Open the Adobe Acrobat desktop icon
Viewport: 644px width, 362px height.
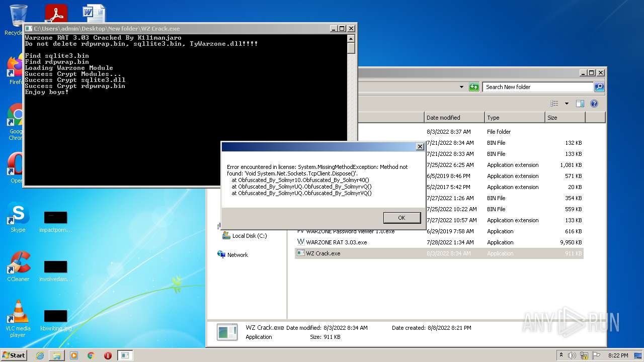(56, 14)
